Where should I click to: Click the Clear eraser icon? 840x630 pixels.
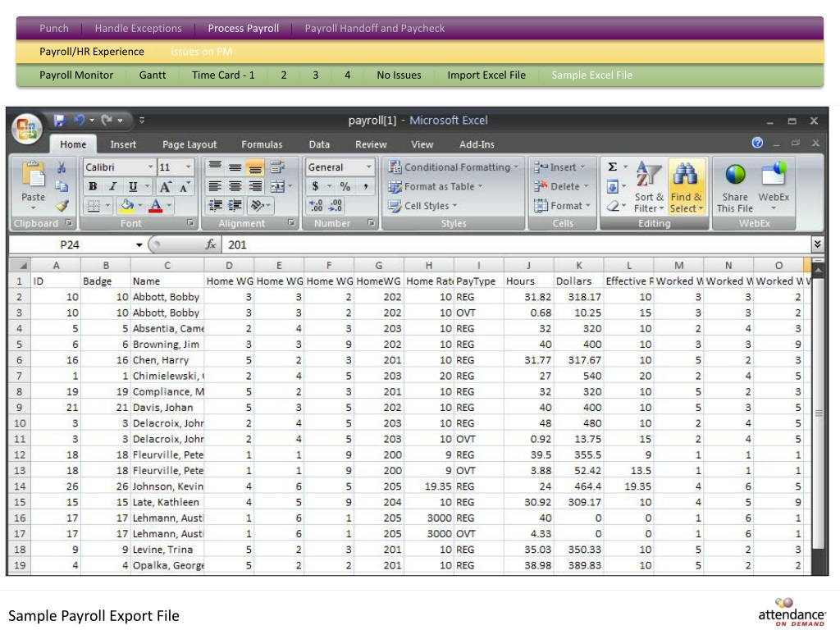613,206
